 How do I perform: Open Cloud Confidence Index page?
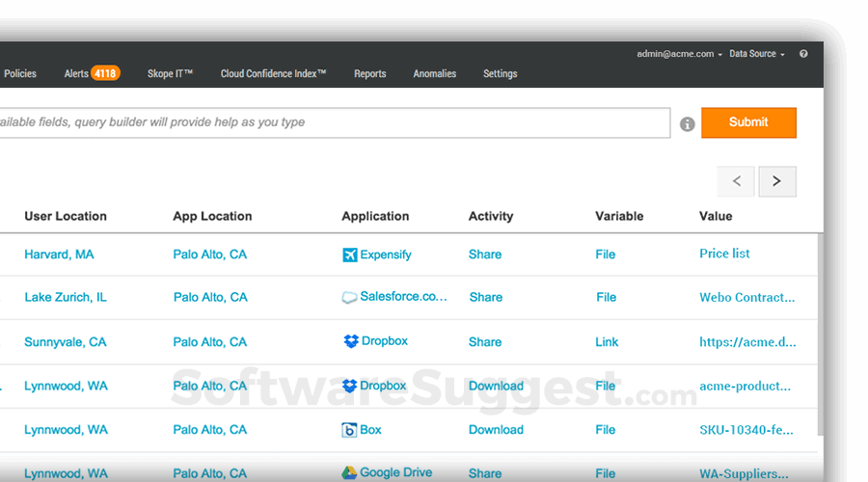click(x=274, y=73)
